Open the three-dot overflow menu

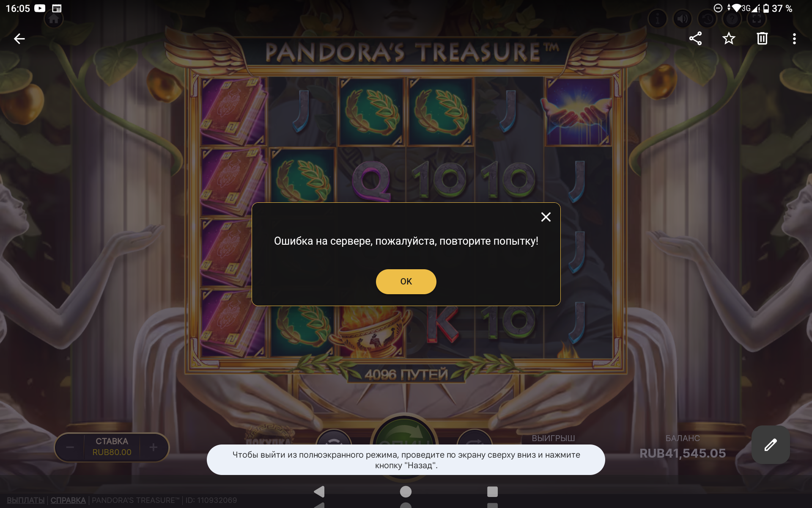click(794, 39)
